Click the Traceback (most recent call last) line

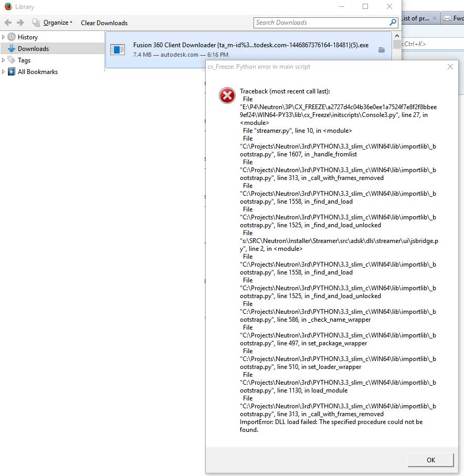285,91
